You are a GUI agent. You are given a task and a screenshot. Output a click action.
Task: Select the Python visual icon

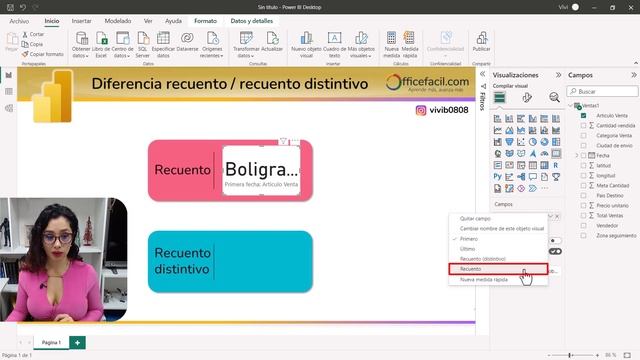tap(497, 177)
